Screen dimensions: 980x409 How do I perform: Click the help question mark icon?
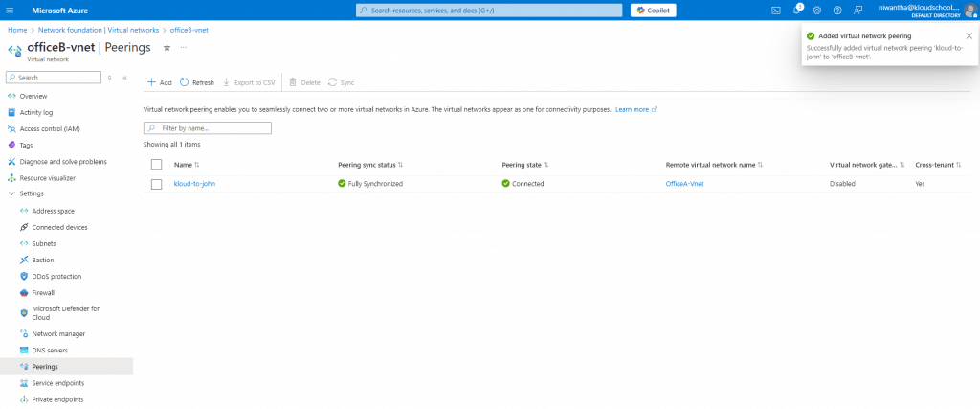tap(837, 10)
